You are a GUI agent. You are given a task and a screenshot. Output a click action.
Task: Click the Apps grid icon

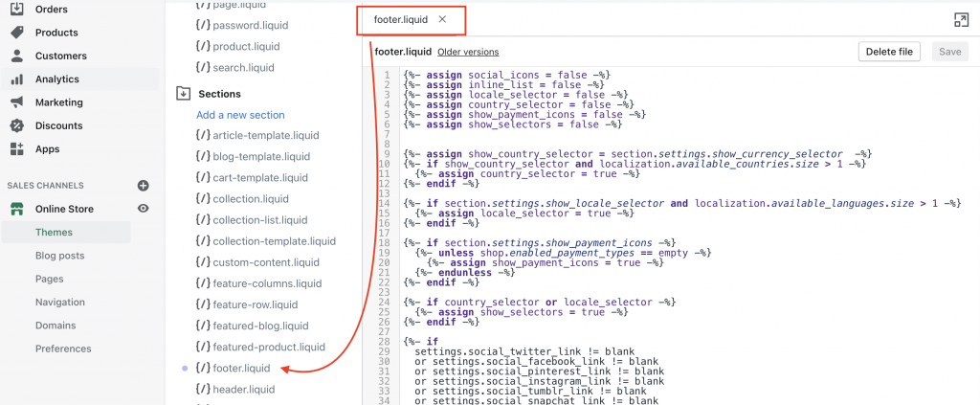[17, 149]
